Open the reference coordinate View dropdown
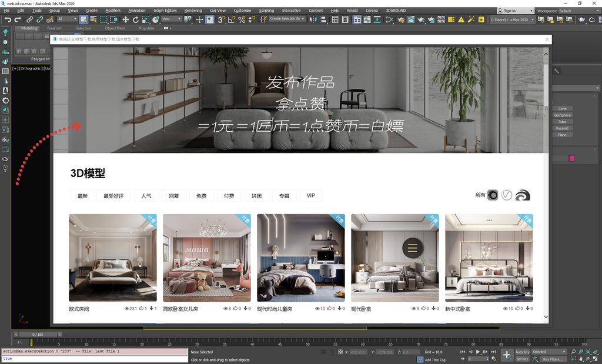 pos(171,19)
